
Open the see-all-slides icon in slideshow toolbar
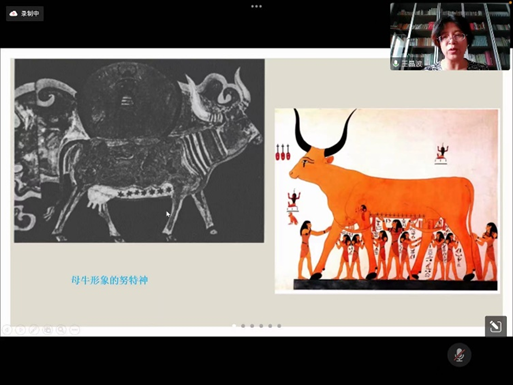coord(48,330)
